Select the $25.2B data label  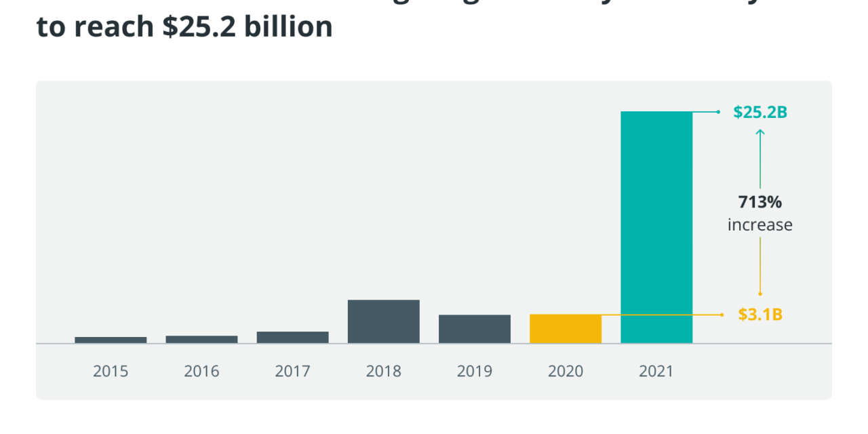tap(760, 111)
